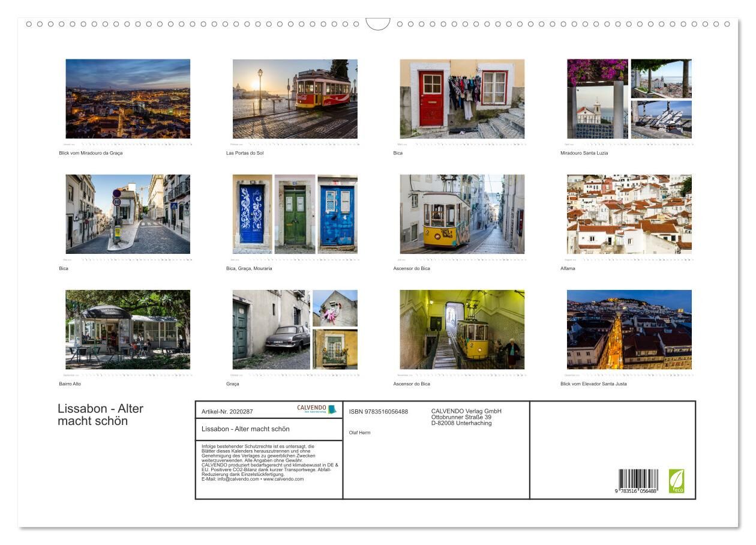Image resolution: width=756 pixels, height=545 pixels.
Task: Click the author name Olaf Herm
Action: [x=359, y=433]
